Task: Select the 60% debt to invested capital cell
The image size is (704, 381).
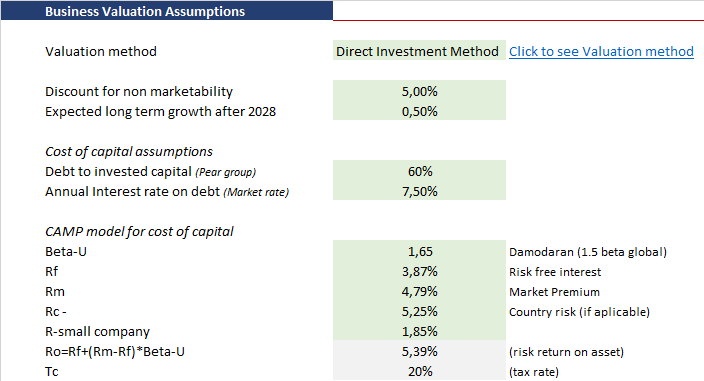Action: tap(419, 171)
